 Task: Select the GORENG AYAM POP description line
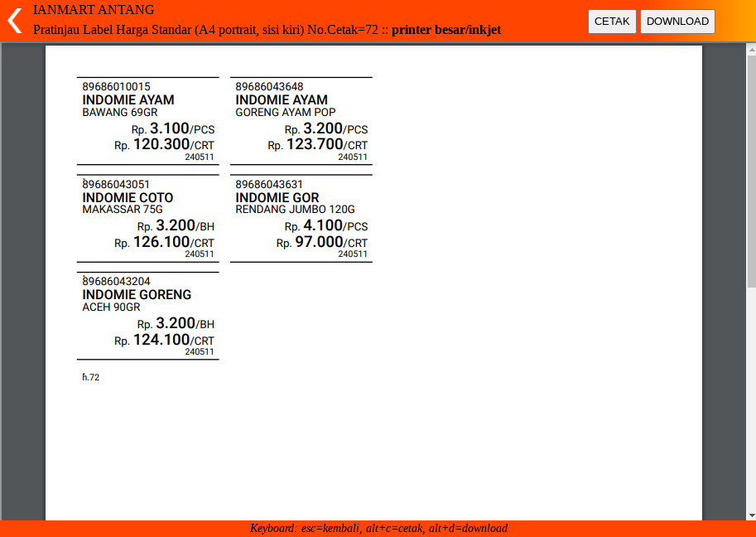[286, 113]
